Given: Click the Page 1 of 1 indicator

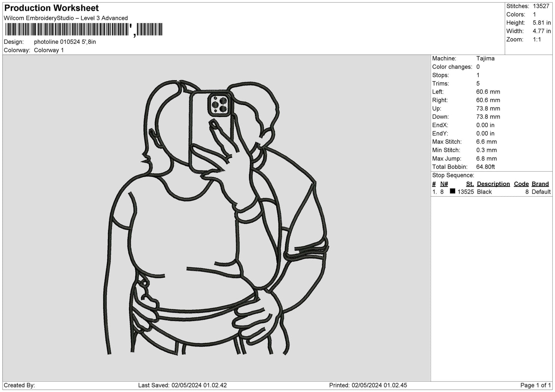Looking at the screenshot, I should (x=536, y=385).
